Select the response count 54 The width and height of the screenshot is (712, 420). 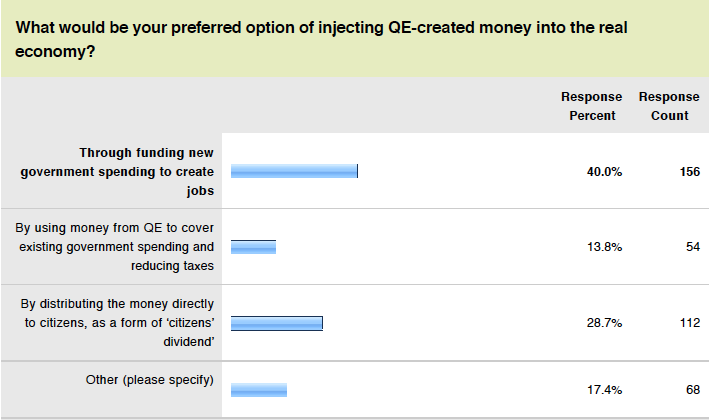coord(693,247)
